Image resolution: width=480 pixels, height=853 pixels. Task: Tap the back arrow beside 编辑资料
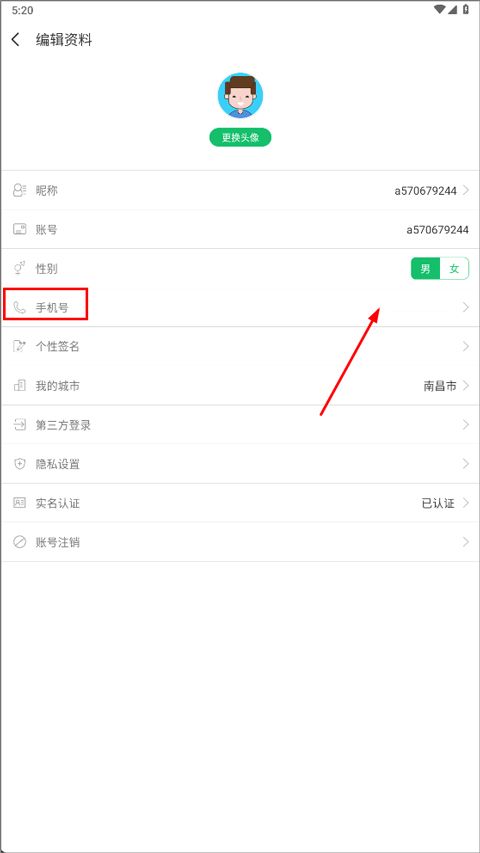click(16, 40)
